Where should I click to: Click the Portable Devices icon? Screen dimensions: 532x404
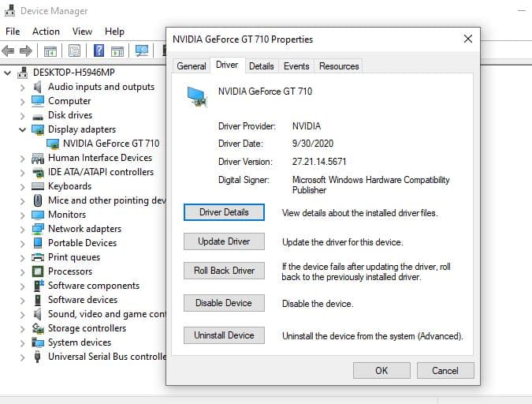(38, 243)
